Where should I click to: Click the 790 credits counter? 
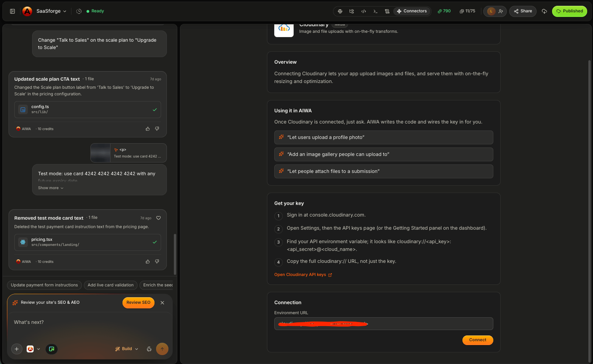[x=444, y=11]
